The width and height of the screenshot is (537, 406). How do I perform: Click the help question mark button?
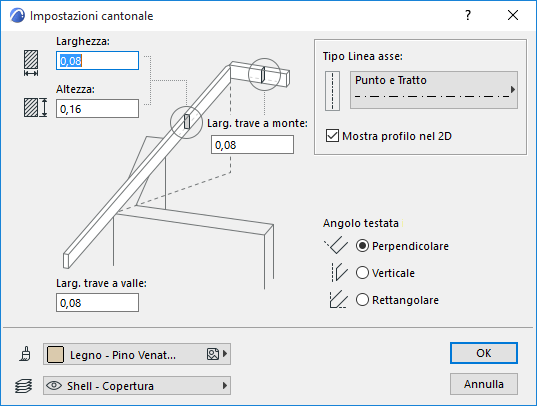468,15
